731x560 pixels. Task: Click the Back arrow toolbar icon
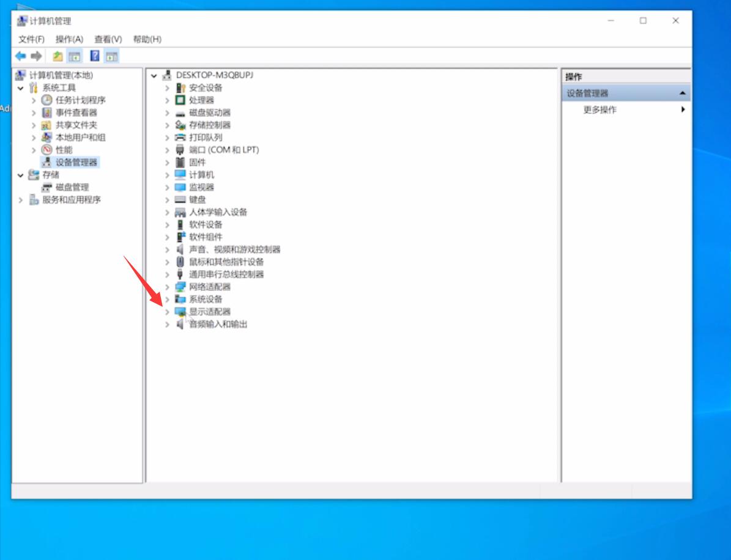click(21, 56)
